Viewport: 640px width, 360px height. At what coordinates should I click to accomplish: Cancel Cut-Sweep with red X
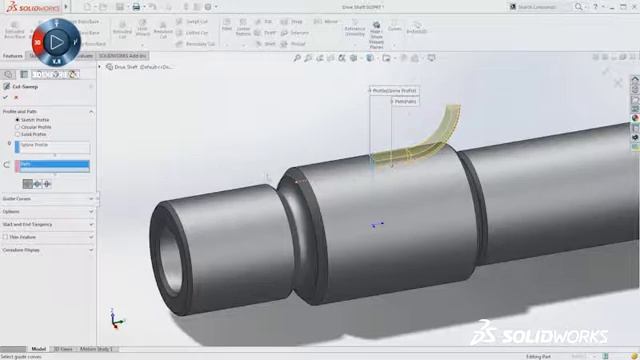(x=16, y=97)
